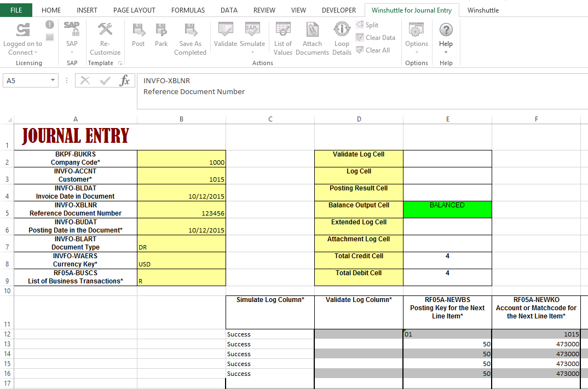
Task: Click Attach Documents
Action: click(x=312, y=39)
